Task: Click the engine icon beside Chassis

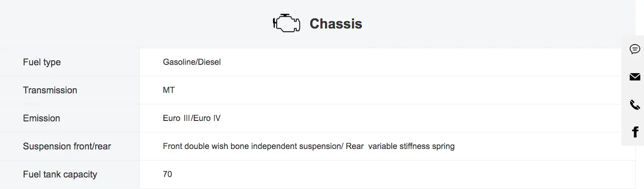Action: [x=286, y=23]
